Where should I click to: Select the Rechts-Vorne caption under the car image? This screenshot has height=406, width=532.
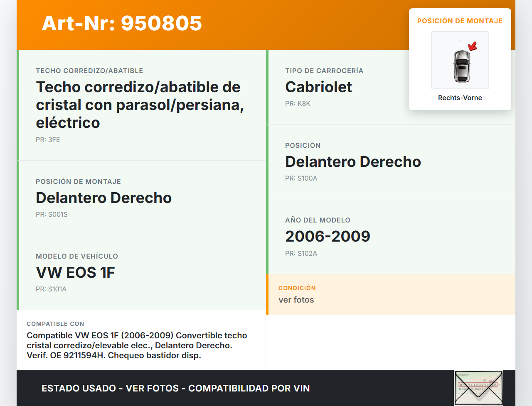click(460, 98)
